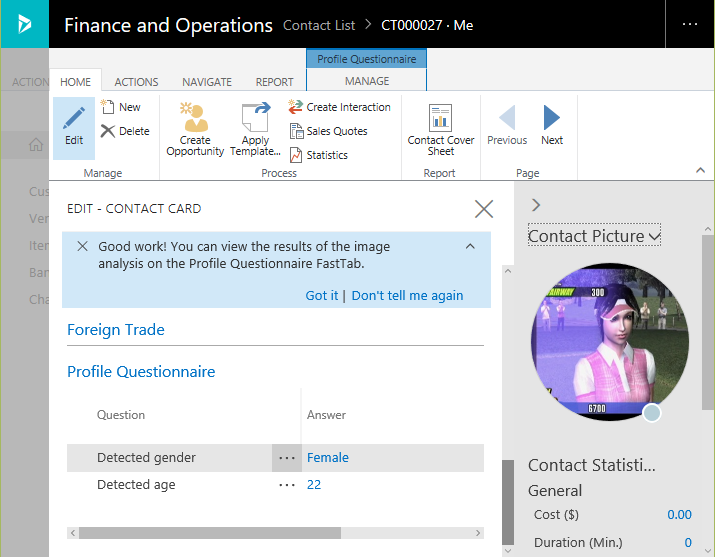This screenshot has height=557, width=715.
Task: Click Got it link
Action: tap(321, 296)
